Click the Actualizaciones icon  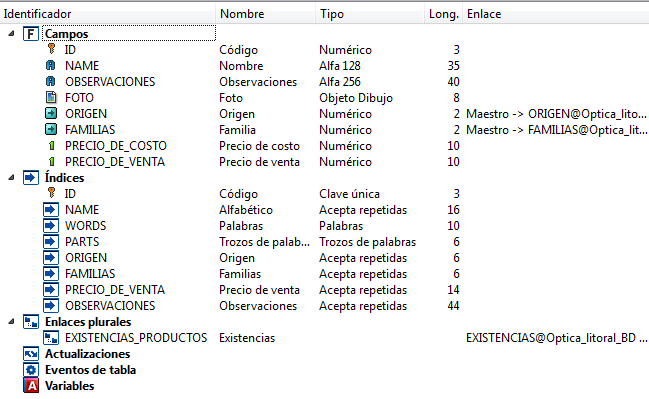point(31,354)
